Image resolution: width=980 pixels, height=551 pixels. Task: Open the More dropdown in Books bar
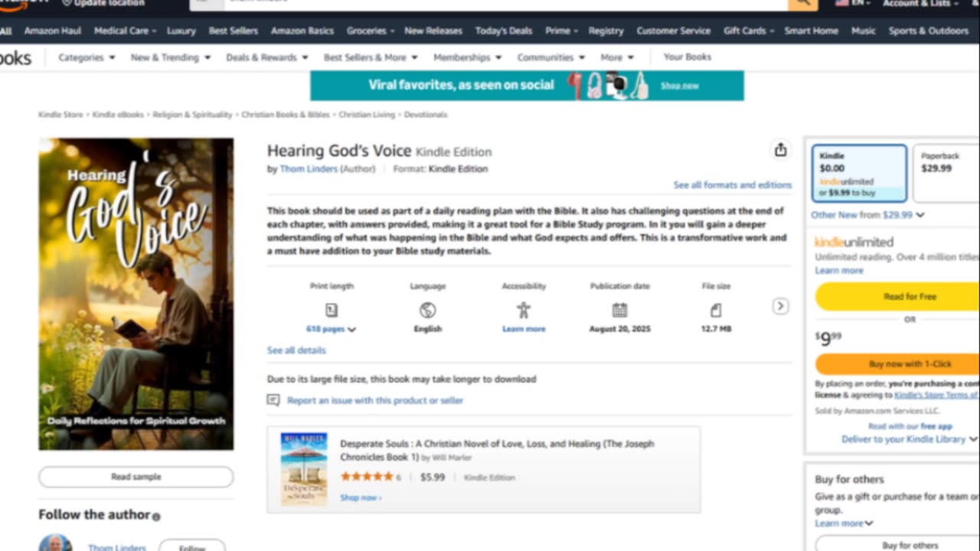point(617,57)
